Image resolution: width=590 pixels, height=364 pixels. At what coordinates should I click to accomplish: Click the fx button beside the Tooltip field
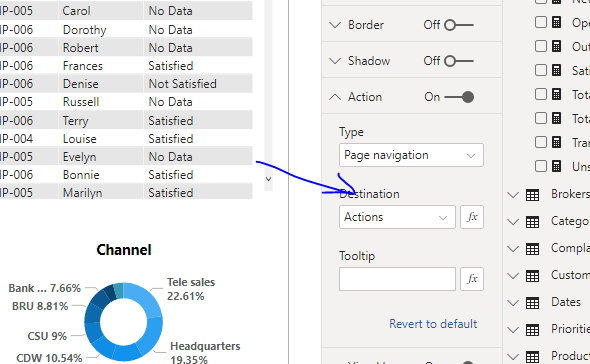[472, 279]
